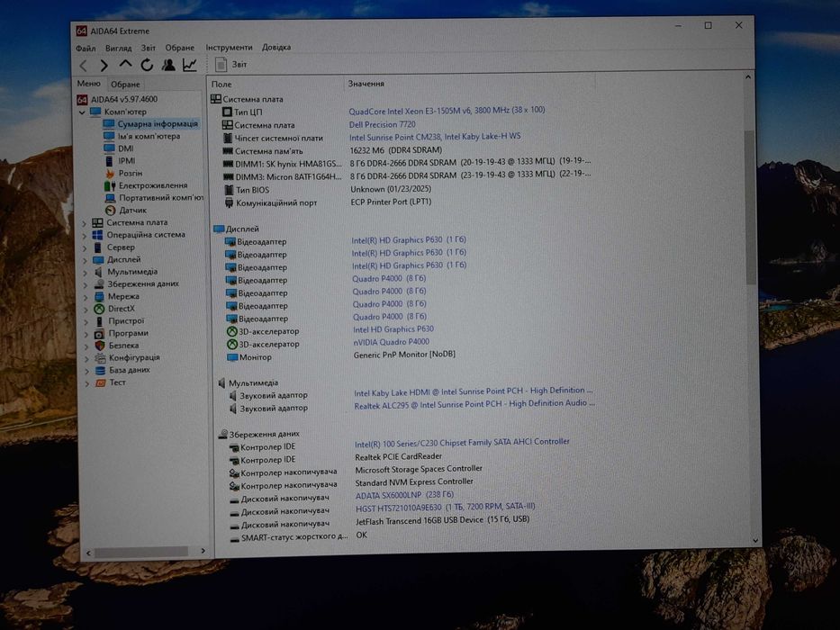Screen dimensions: 840x630
Task: Click the Датчик sensor icon
Action: click(x=111, y=211)
